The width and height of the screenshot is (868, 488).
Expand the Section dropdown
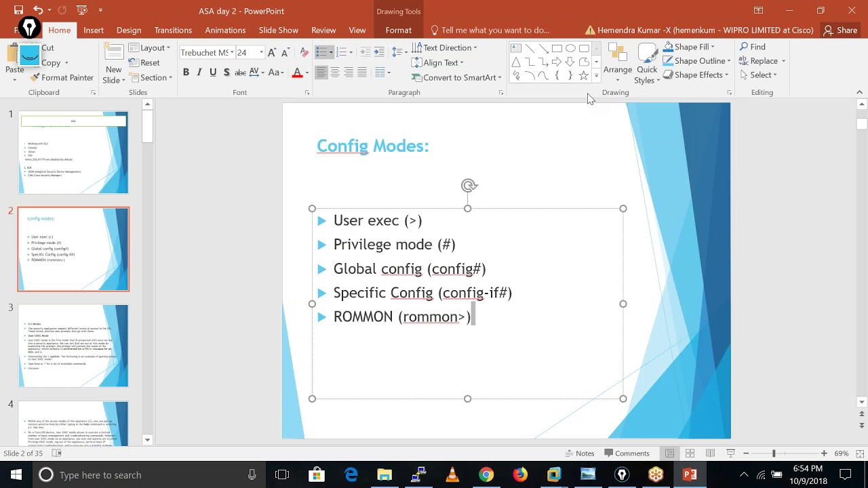click(149, 77)
